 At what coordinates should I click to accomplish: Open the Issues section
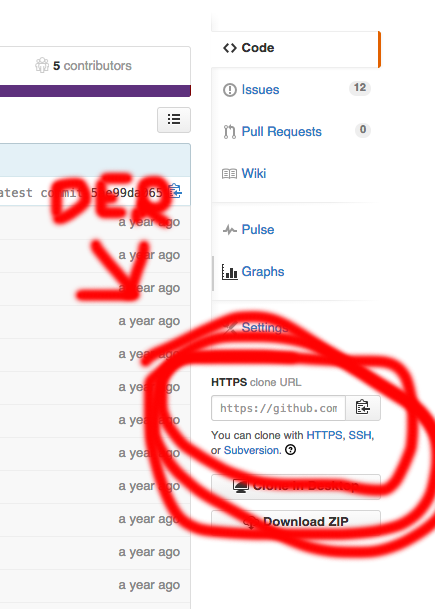(x=260, y=90)
